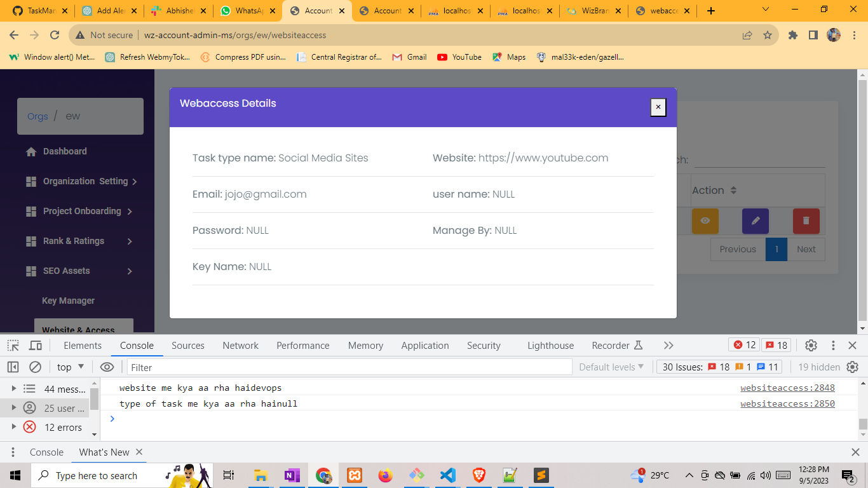868x488 pixels.
Task: Sort by the Action column arrows
Action: (733, 191)
